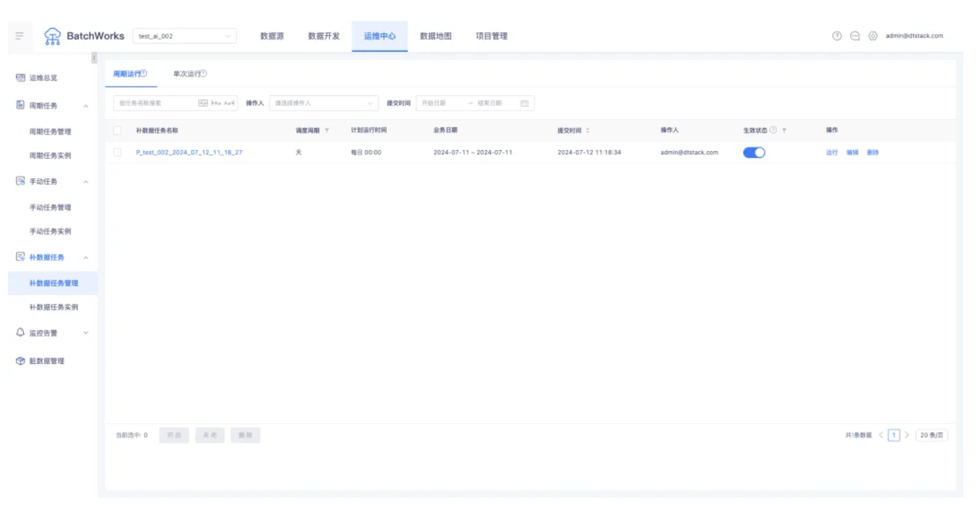This screenshot has height=520, width=980.
Task: Click the 脏数据管理 cube icon
Action: tap(20, 360)
